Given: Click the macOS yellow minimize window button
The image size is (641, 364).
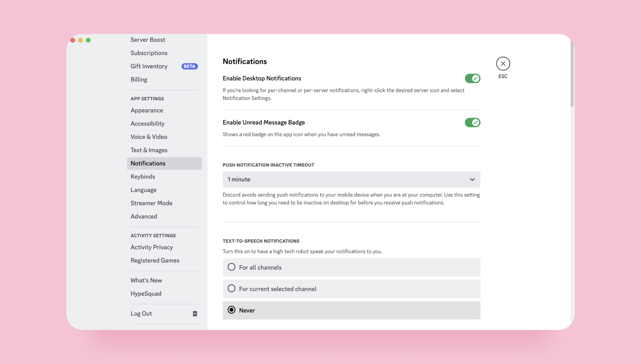Looking at the screenshot, I should pos(81,40).
